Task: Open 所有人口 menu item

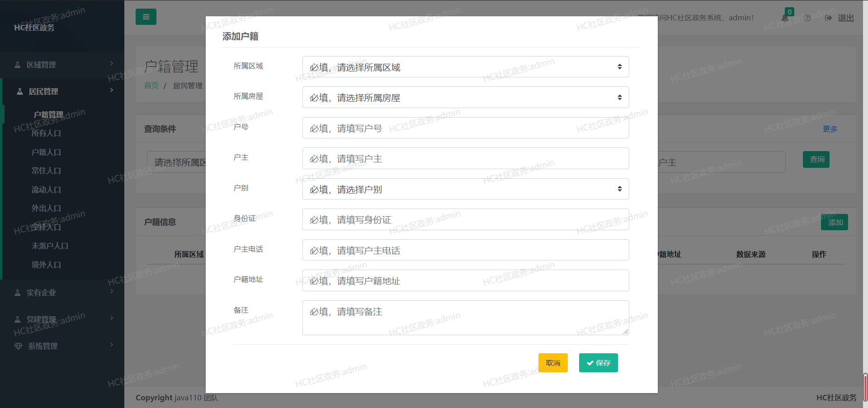Action: 46,133
